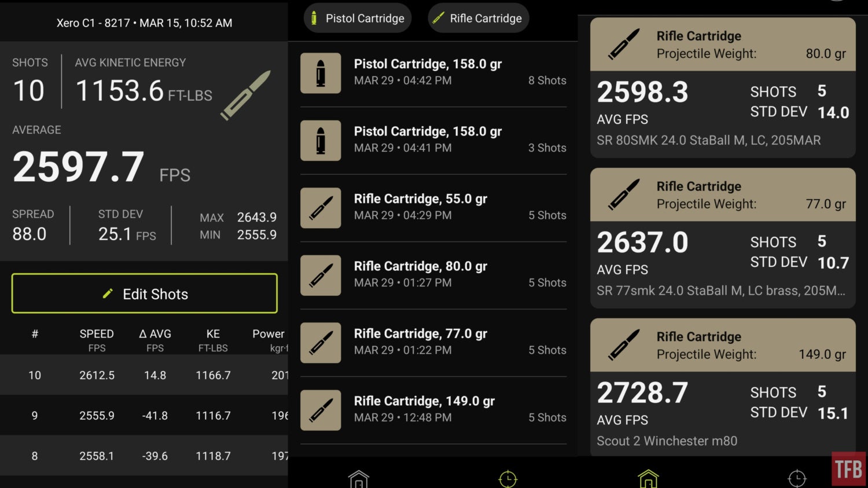Open Pistol Cartridge 158.0 gr 04:41 PM session icon

pyautogui.click(x=321, y=141)
